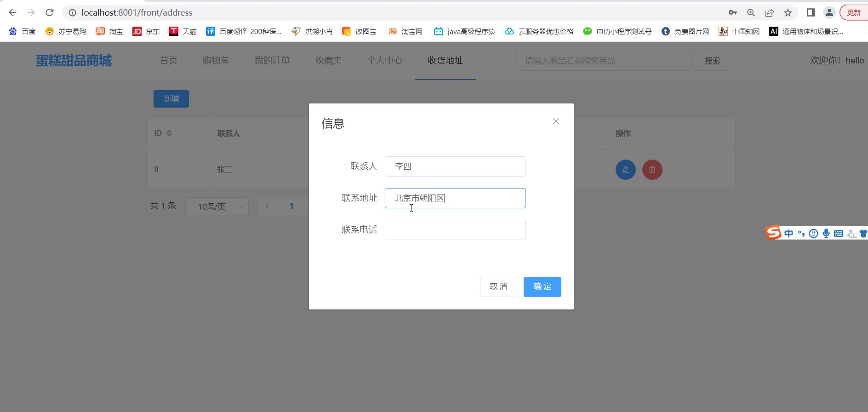Close the 信息 dialog with X
Screen dimensions: 868x412
(556, 121)
